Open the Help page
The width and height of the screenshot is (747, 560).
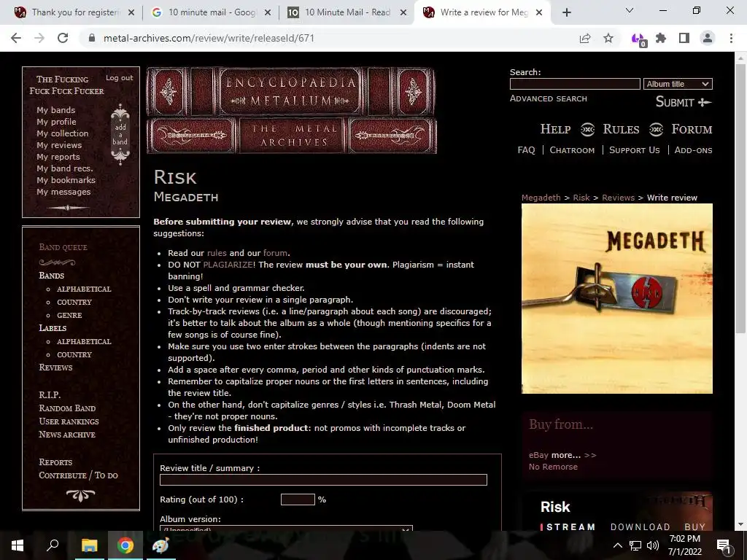[555, 129]
